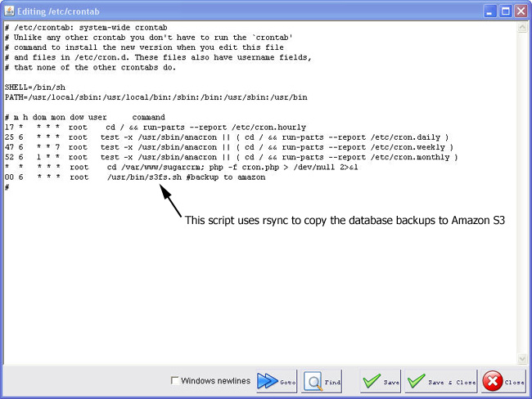
Task: Click the Java icon in the title bar
Action: 9,11
